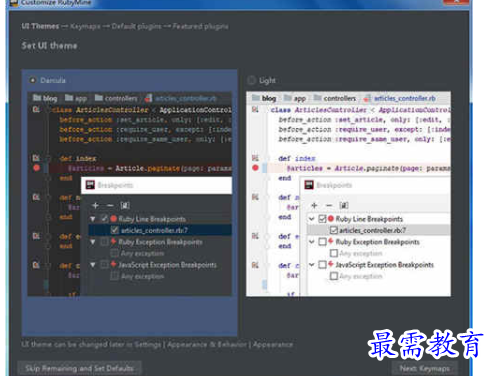Collapse Ruby Exception Breakpoints node in Light preview
492x376 pixels.
(312, 242)
